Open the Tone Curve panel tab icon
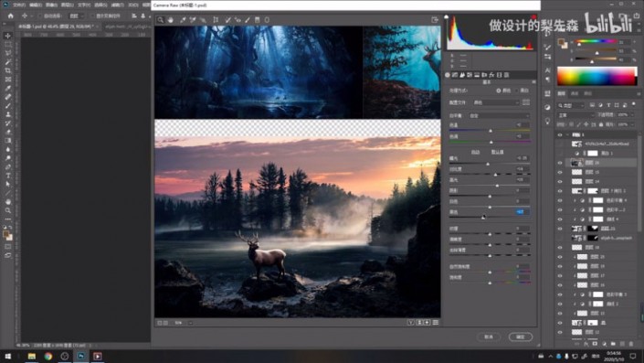Screen dimensions: 644x363 (x=455, y=75)
